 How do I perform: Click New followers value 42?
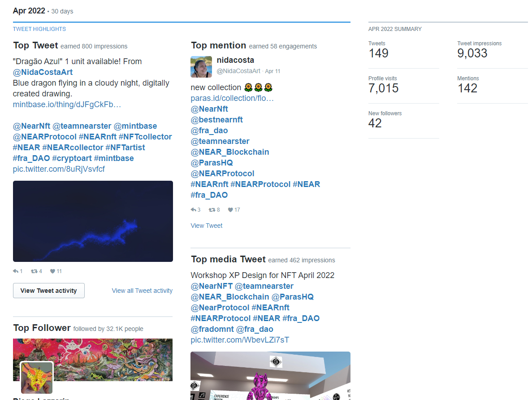[375, 123]
